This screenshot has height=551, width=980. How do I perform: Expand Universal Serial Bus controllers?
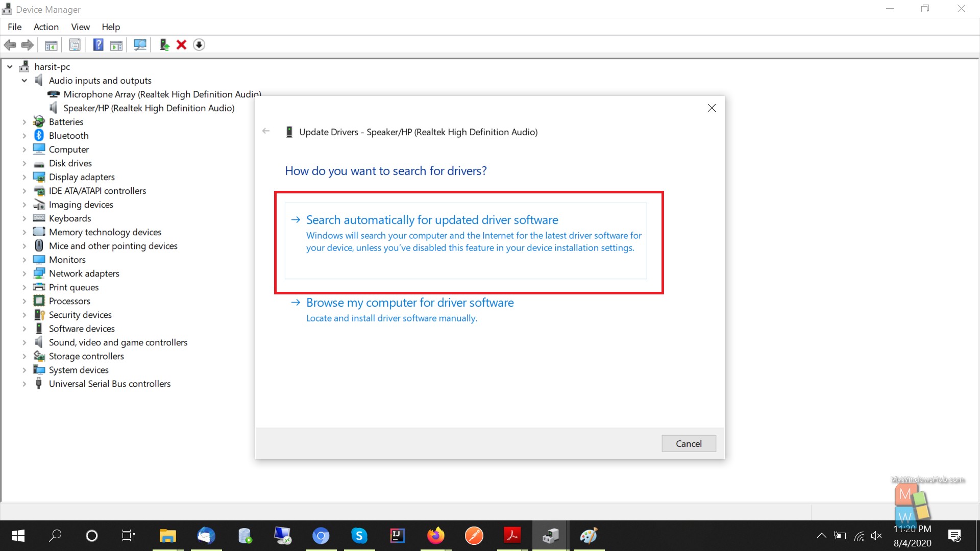24,384
